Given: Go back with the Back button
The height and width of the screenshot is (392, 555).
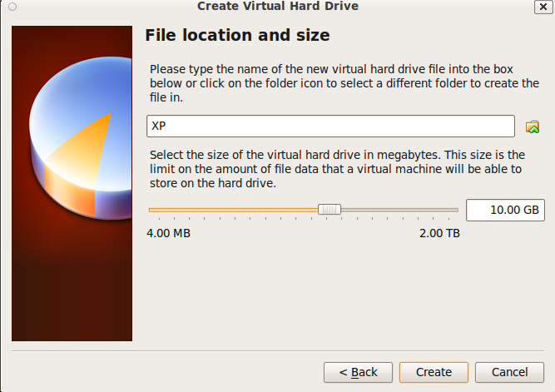Looking at the screenshot, I should (x=358, y=372).
